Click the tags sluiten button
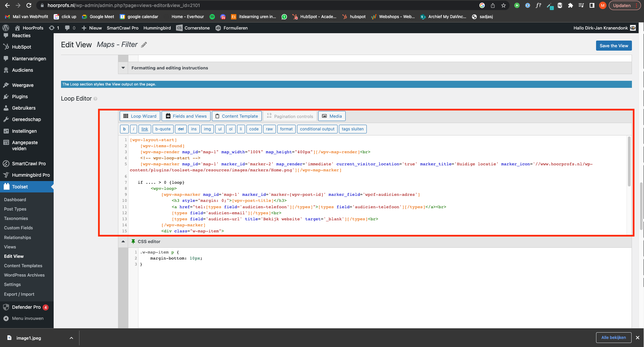This screenshot has height=347, width=644. 353,129
